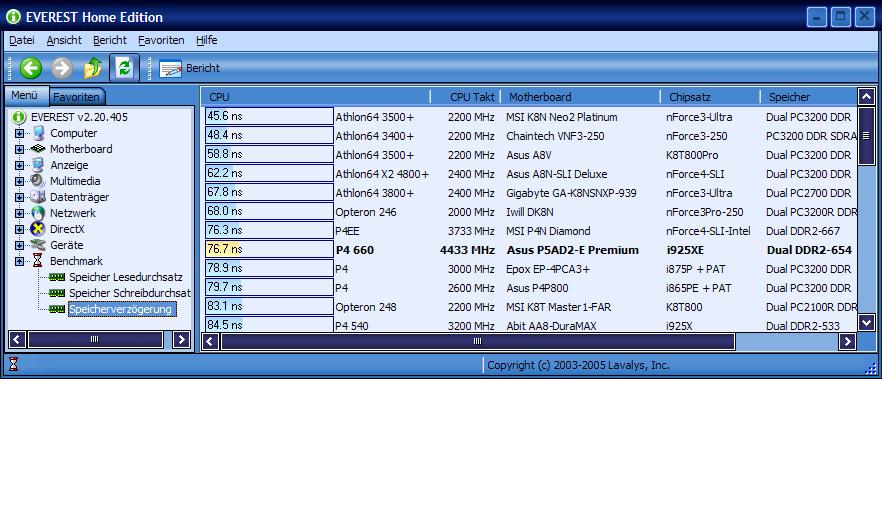Viewport: 882px width, 512px height.
Task: Refresh the benchmark with the refresh icon
Action: point(124,68)
